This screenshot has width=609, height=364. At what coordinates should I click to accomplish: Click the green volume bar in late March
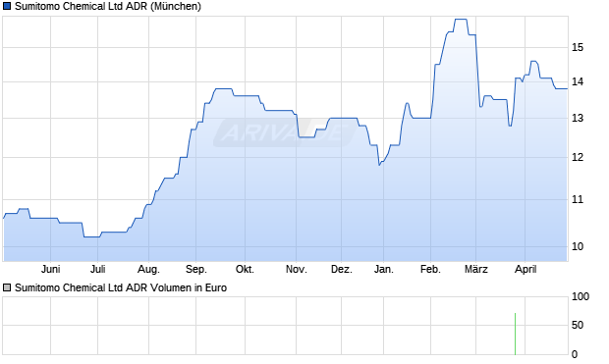(515, 334)
